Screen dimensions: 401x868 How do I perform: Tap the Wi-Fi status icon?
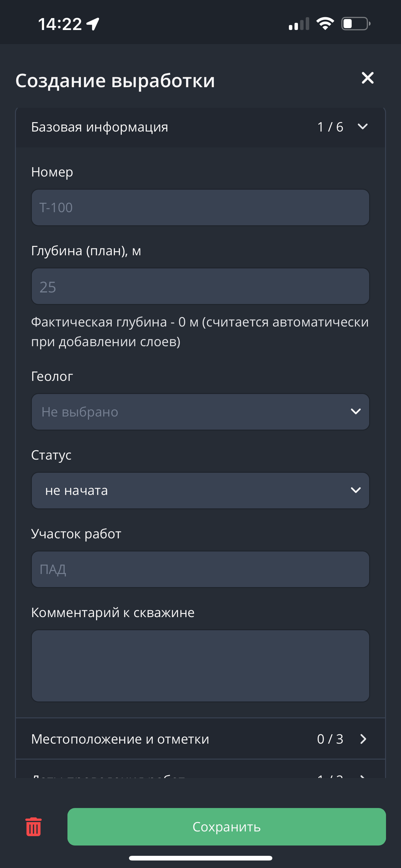click(x=325, y=23)
